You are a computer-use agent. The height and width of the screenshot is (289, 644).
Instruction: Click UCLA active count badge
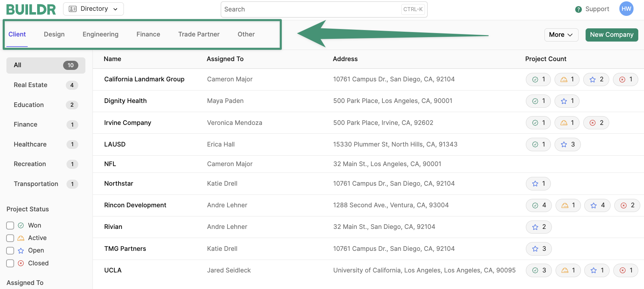(x=568, y=270)
